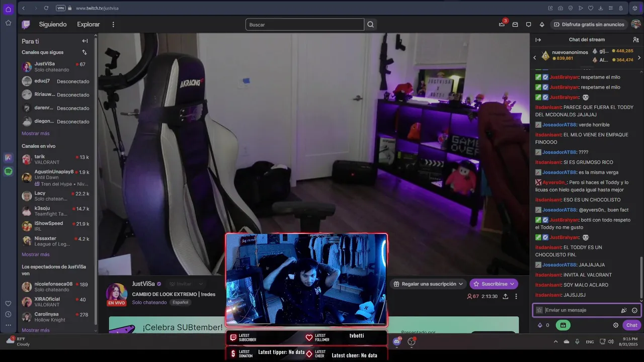Go to the Twitch home logo
The width and height of the screenshot is (644, 362).
[26, 24]
